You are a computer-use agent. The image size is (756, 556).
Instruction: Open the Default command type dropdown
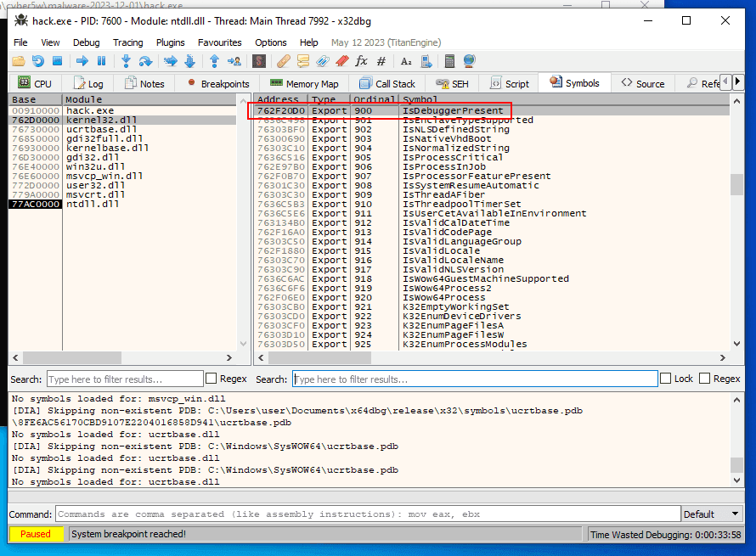(712, 514)
